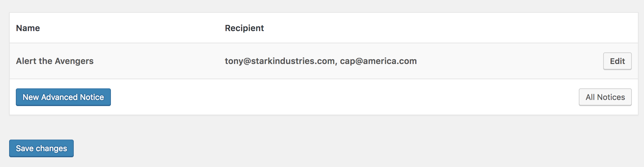Click the Recipient column header
The width and height of the screenshot is (644, 167).
click(x=244, y=28)
